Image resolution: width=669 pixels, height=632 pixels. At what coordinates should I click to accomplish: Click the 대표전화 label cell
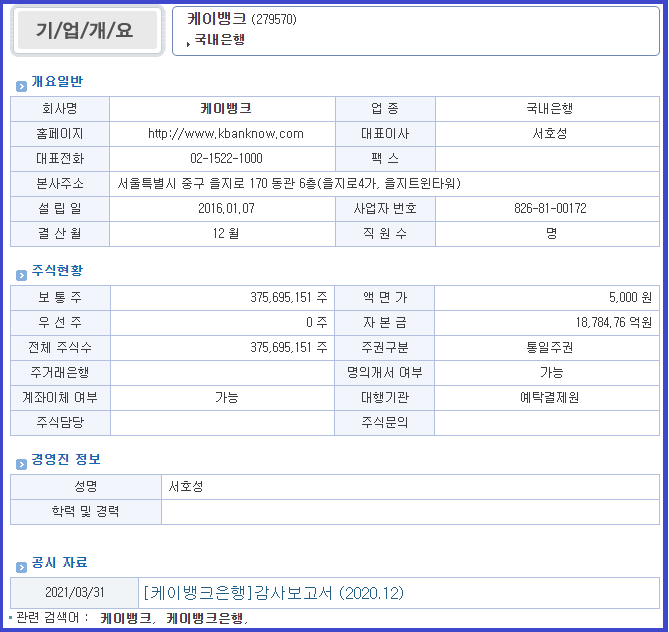coord(60,159)
